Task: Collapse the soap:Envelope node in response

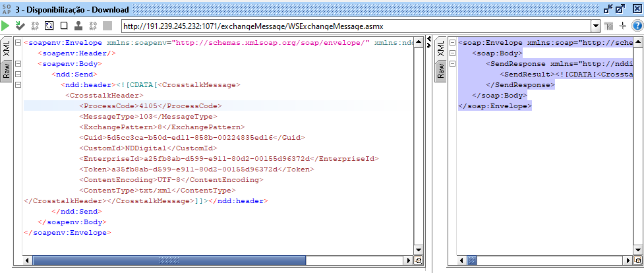Action: point(452,43)
